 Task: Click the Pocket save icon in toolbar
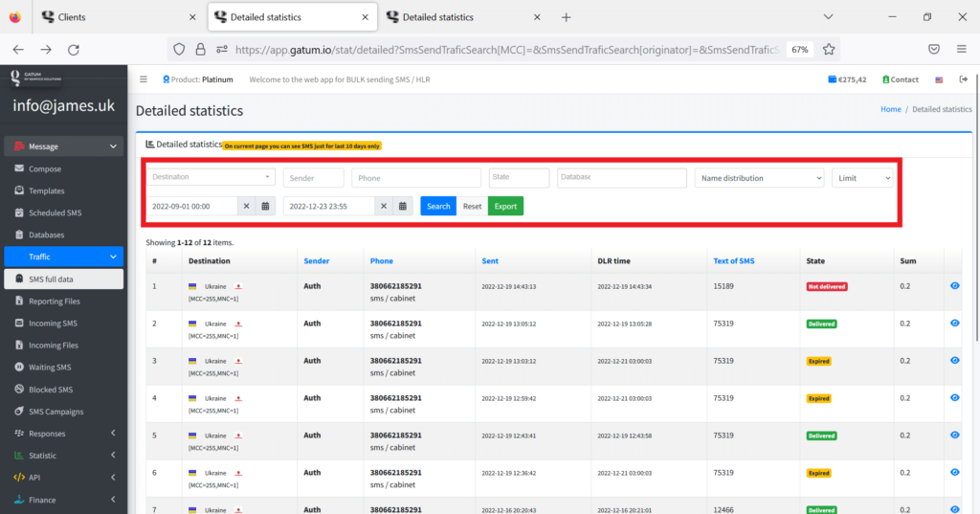pyautogui.click(x=934, y=50)
